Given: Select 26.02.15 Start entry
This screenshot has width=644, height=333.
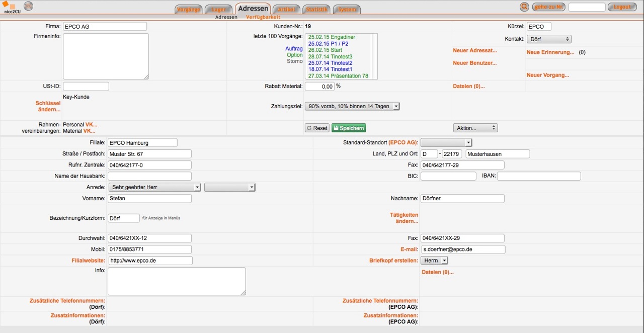Looking at the screenshot, I should [325, 50].
